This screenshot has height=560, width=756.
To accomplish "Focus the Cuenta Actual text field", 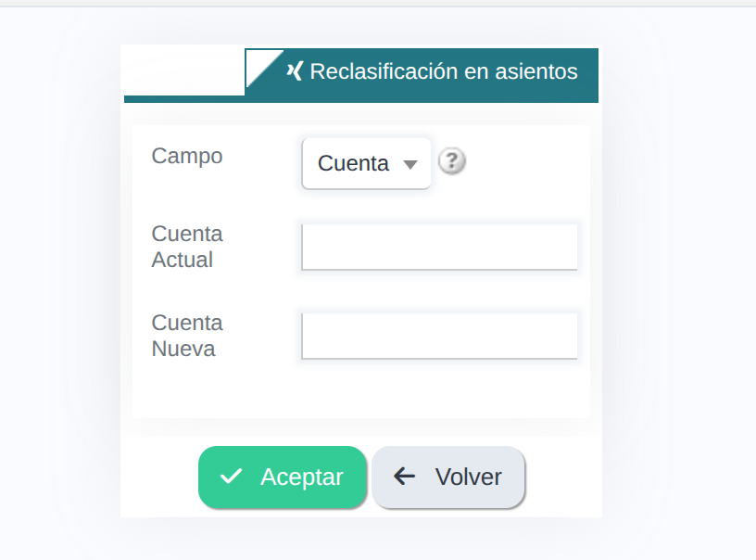I will click(440, 247).
